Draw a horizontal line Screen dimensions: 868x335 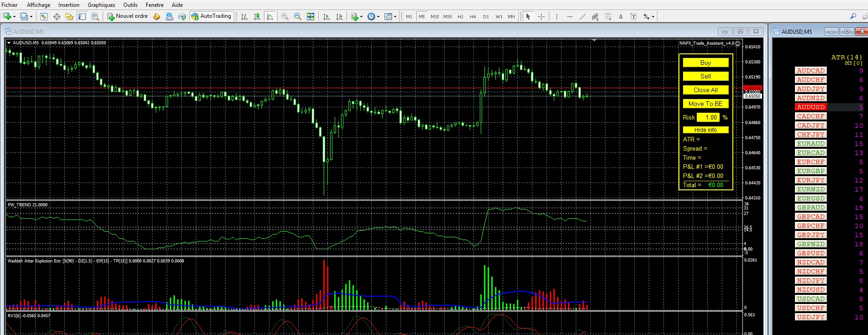[569, 16]
